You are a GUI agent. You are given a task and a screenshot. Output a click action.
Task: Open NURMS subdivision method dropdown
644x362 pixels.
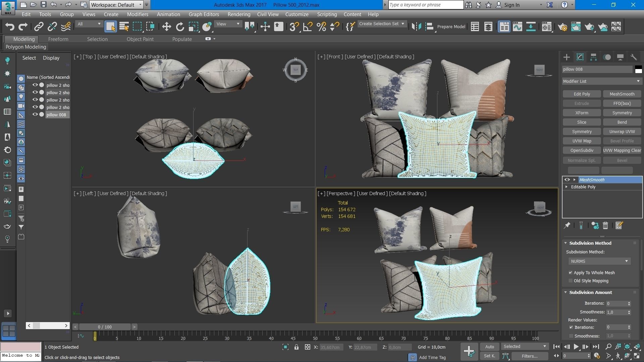(x=599, y=261)
